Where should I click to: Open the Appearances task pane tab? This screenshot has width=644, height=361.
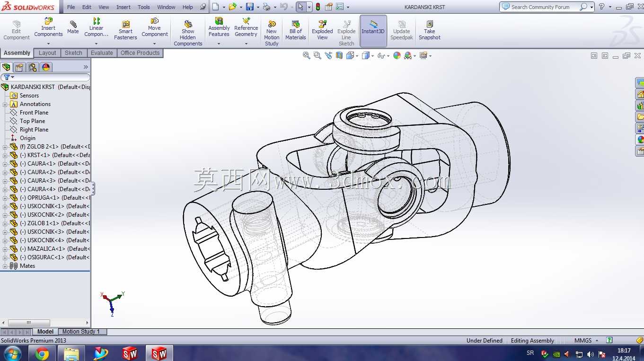pyautogui.click(x=640, y=140)
